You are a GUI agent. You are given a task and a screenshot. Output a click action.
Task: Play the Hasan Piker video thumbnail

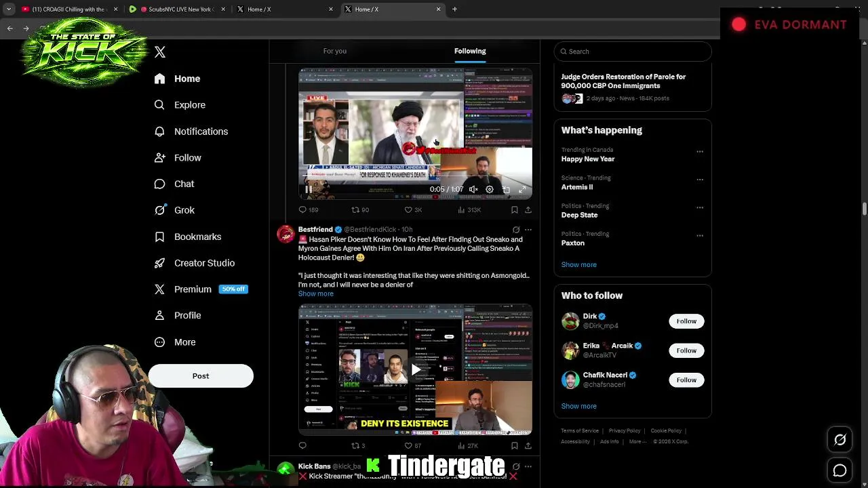click(415, 370)
